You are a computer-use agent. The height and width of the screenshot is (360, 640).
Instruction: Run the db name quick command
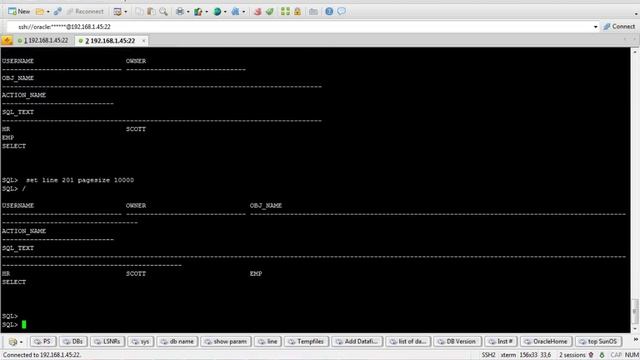point(177,341)
